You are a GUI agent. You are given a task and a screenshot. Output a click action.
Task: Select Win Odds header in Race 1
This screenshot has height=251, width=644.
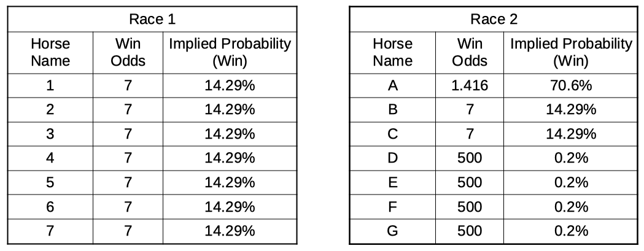click(128, 53)
